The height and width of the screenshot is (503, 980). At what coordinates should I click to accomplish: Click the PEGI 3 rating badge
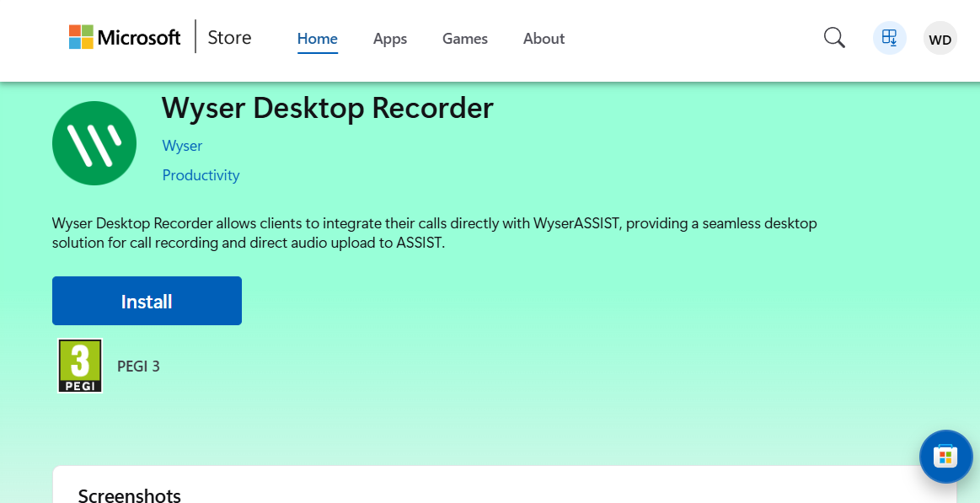(80, 366)
